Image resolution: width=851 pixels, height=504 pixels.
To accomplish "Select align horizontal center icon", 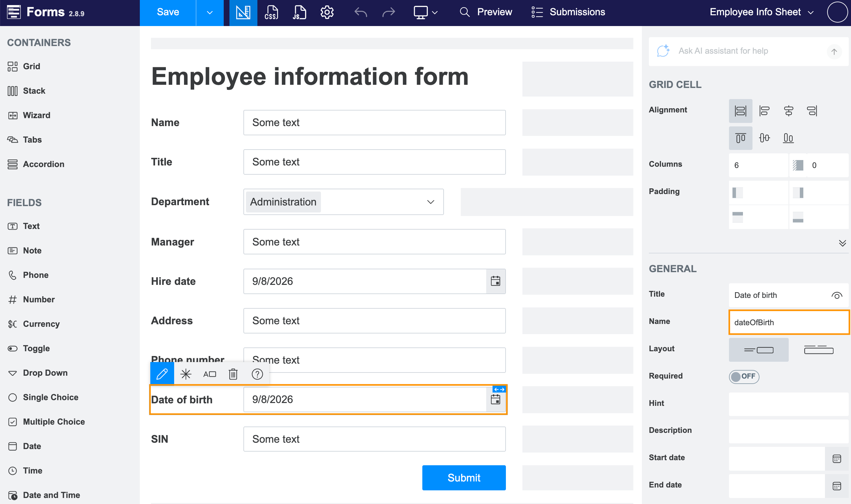I will [788, 111].
